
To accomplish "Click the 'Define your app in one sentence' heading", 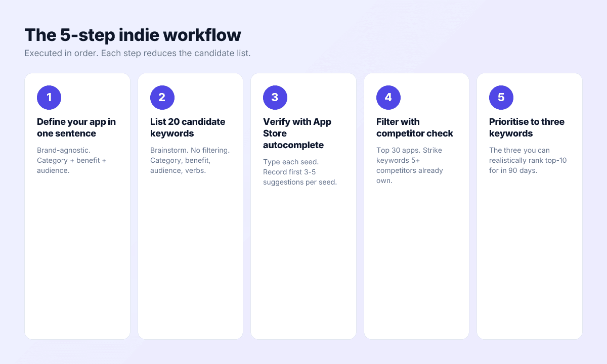I will [x=76, y=127].
